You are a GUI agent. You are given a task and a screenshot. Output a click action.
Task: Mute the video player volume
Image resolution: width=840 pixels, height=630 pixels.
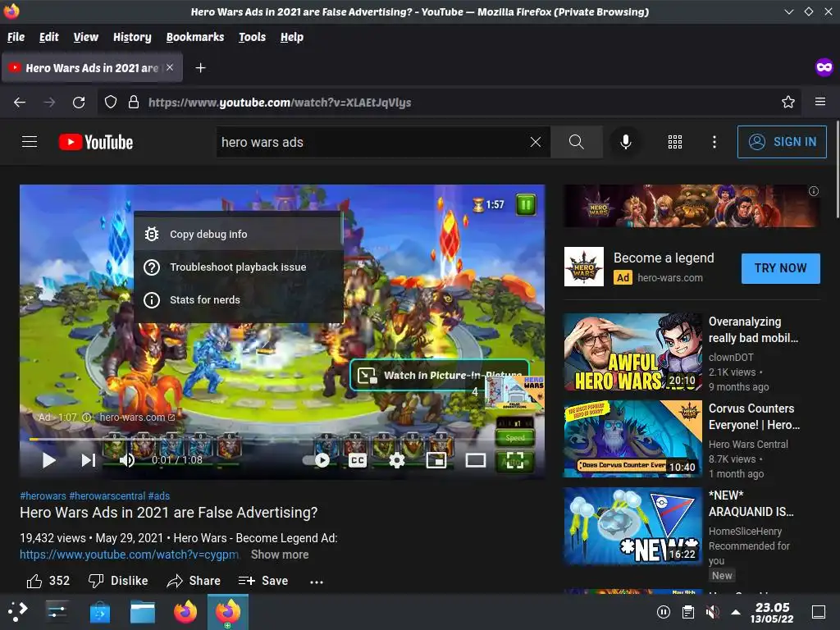point(127,460)
